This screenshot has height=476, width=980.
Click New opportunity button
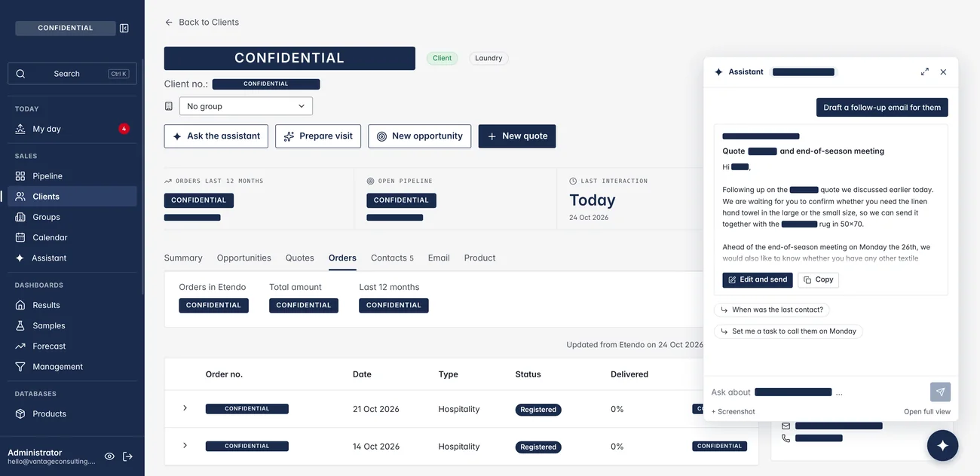[x=420, y=136]
